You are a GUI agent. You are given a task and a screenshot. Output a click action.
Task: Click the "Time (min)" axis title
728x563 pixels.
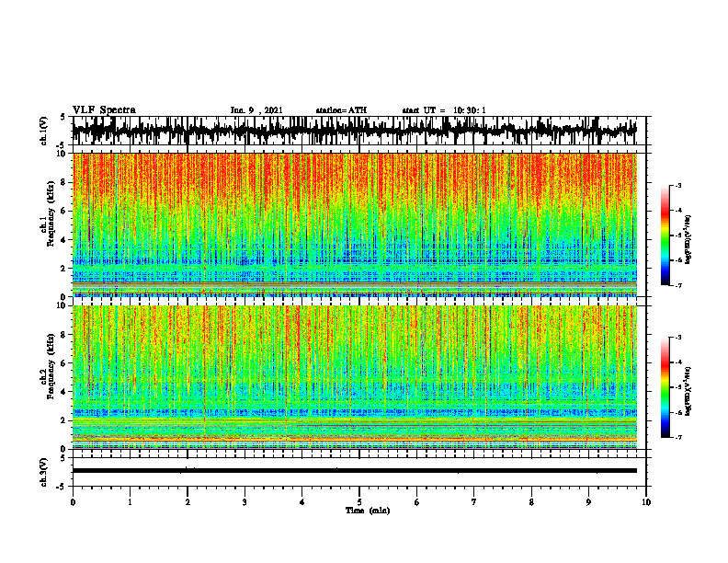point(368,511)
